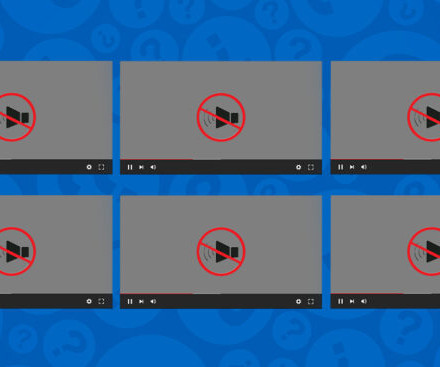The width and height of the screenshot is (440, 367).
Task: Pause the top-middle video player
Action: click(x=130, y=167)
